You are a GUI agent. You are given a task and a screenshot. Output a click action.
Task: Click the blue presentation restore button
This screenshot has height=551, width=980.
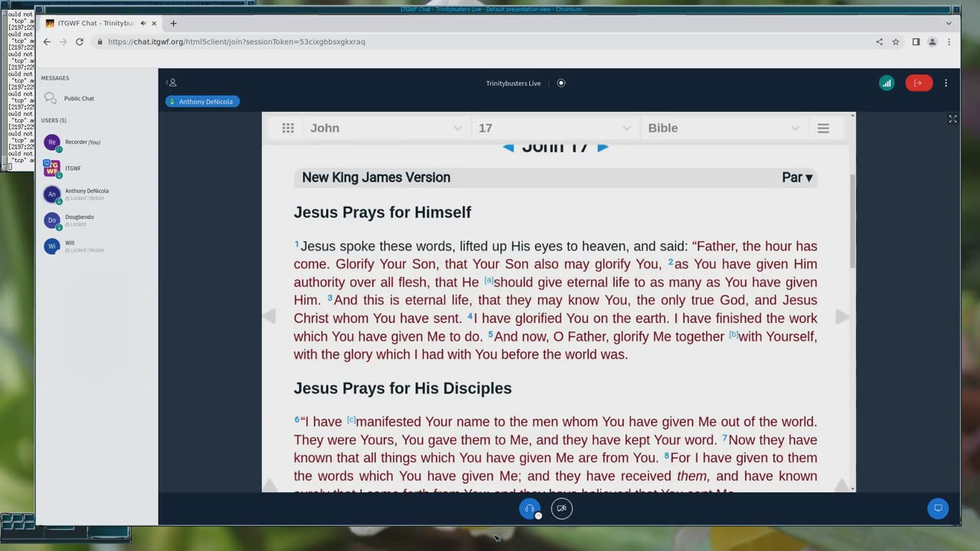[x=938, y=508]
